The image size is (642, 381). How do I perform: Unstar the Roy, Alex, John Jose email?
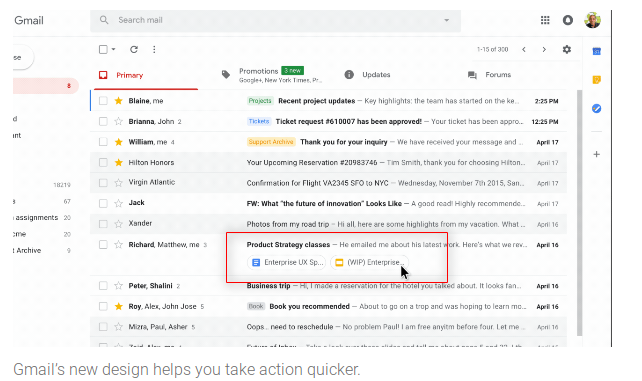coord(118,306)
